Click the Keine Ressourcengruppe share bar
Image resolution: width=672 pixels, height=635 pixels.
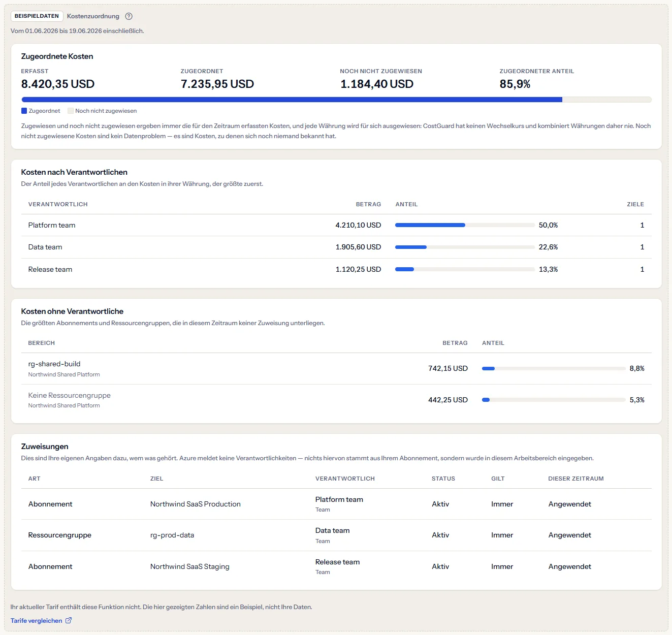[x=554, y=400]
